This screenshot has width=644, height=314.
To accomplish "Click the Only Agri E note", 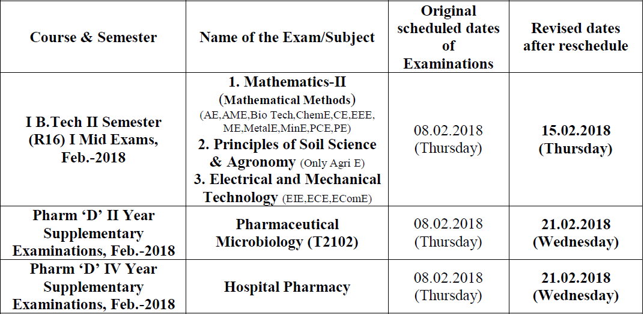I will pyautogui.click(x=332, y=163).
